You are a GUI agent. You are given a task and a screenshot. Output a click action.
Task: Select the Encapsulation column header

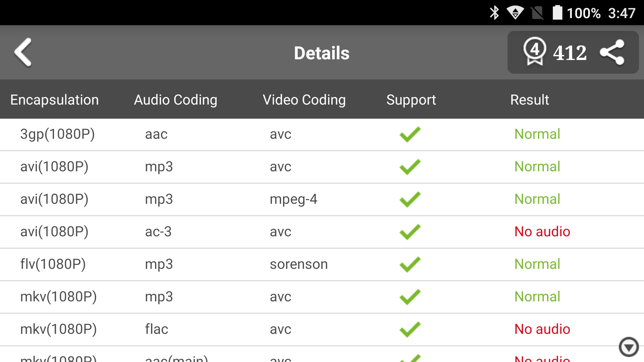pyautogui.click(x=55, y=100)
